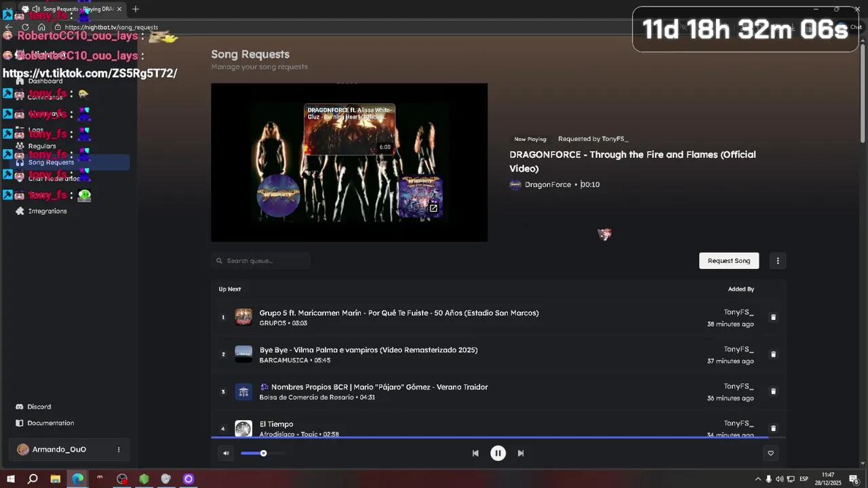Click the Added By column header
Viewport: 868px width, 488px height.
[x=741, y=289]
